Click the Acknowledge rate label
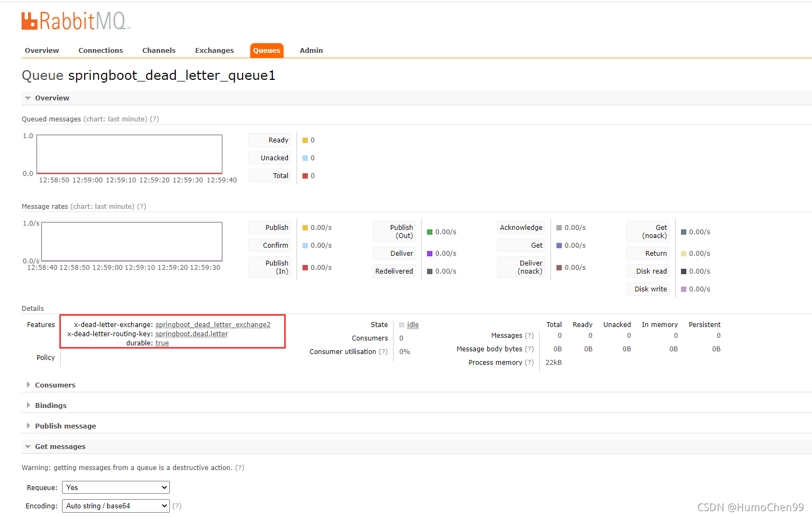This screenshot has height=517, width=812. (521, 227)
